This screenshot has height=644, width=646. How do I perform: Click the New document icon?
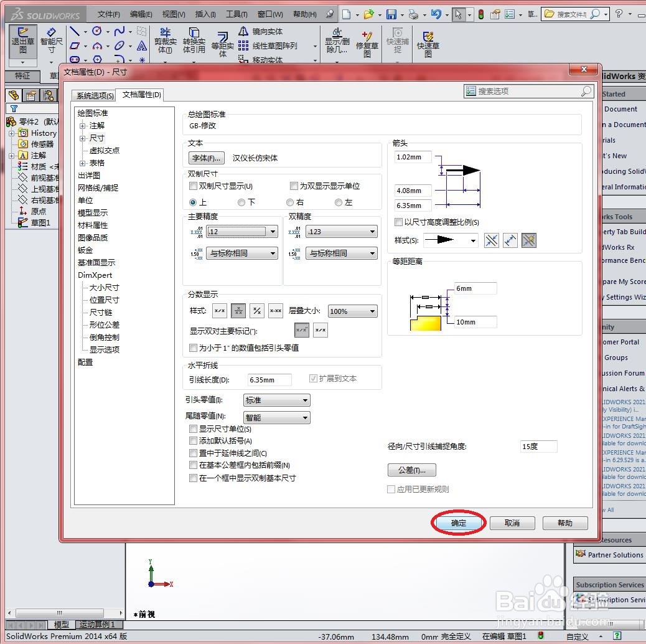click(x=347, y=14)
